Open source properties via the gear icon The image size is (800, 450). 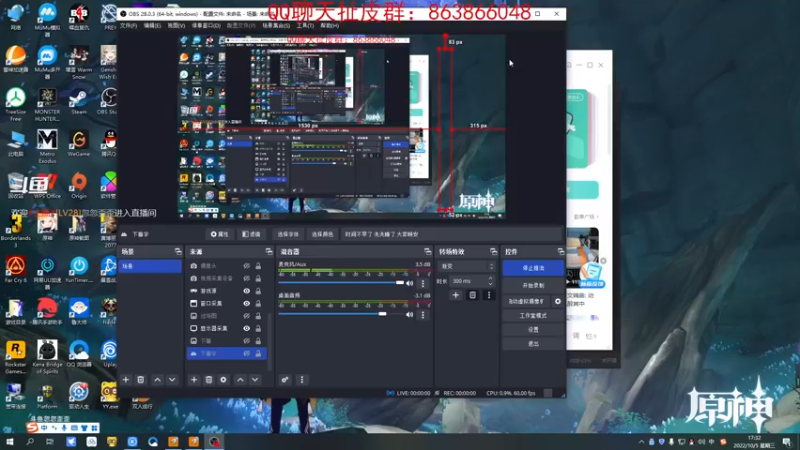coord(223,380)
